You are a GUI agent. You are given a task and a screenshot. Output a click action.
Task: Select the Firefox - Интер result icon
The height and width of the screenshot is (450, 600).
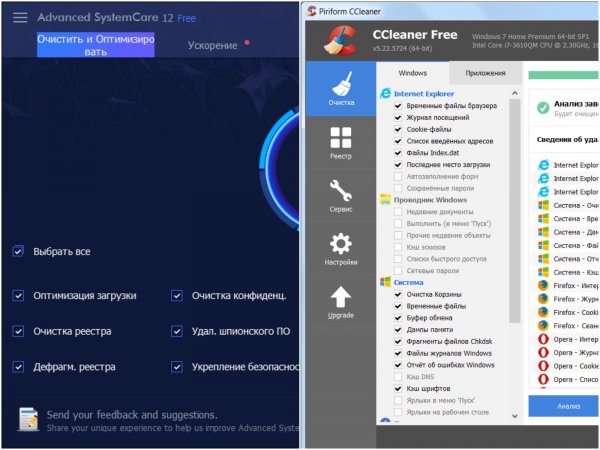click(543, 285)
